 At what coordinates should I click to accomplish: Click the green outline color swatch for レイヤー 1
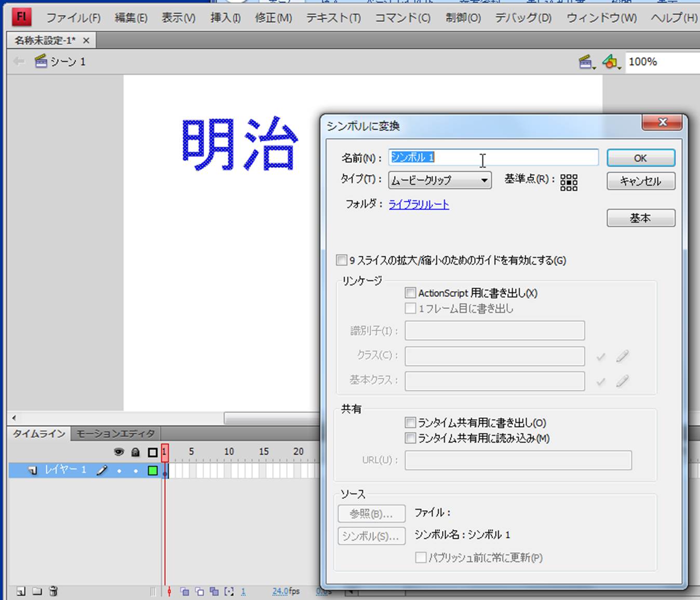click(x=153, y=470)
